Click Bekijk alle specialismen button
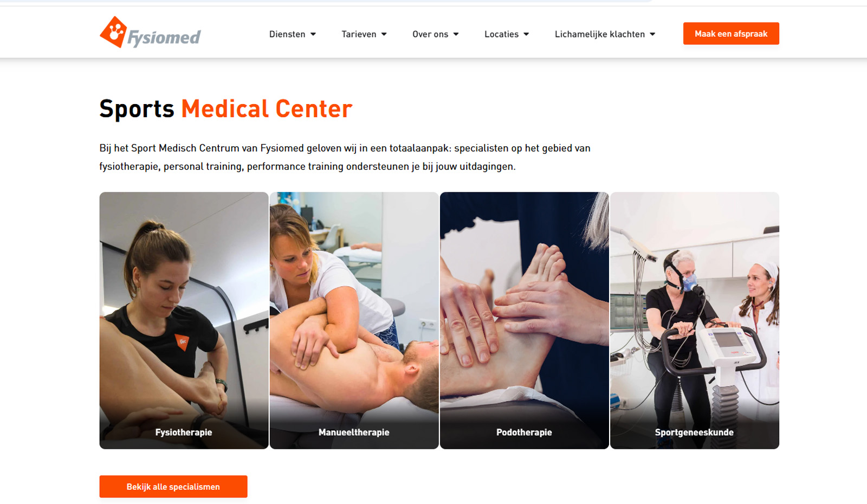867x504 pixels. pyautogui.click(x=173, y=487)
